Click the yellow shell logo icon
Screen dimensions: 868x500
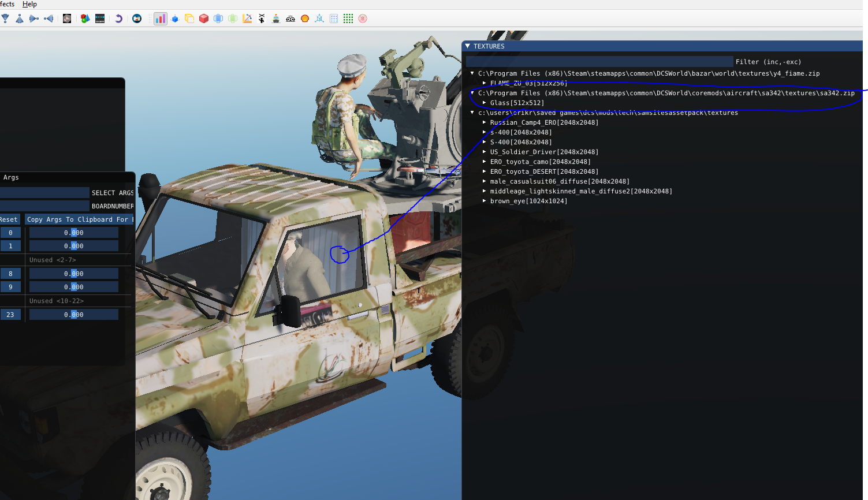coord(305,18)
